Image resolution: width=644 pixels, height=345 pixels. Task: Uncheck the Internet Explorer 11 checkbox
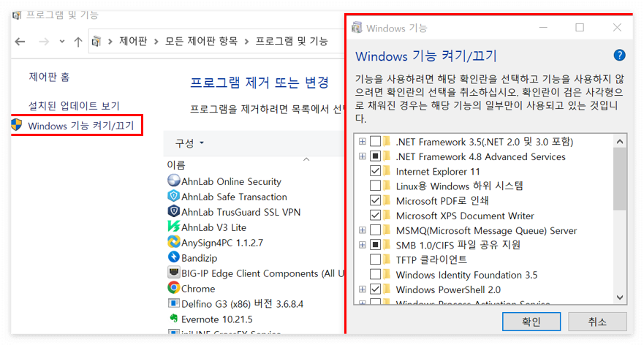(x=375, y=171)
